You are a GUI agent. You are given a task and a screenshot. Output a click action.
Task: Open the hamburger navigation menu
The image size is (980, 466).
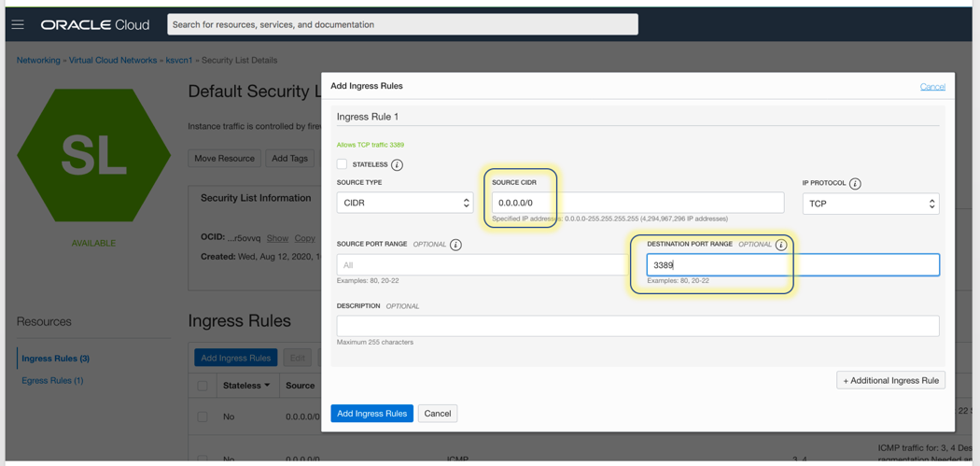[18, 24]
